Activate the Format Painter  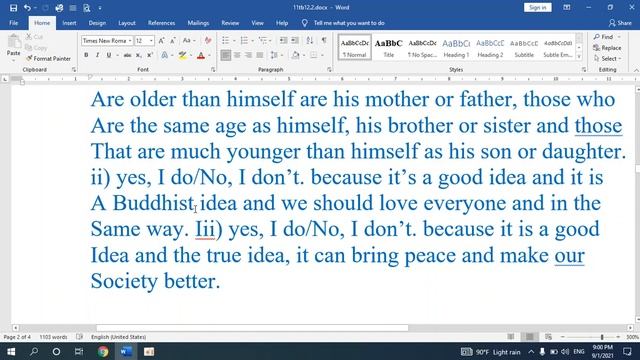pos(48,59)
